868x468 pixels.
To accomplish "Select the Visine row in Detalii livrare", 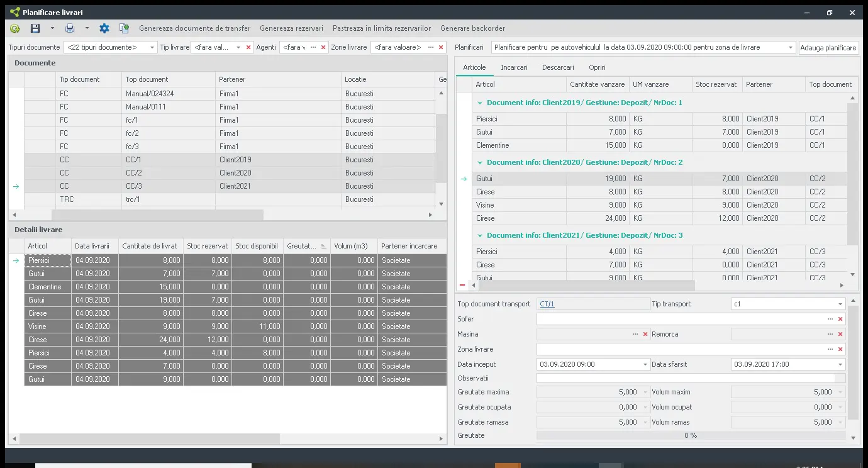I will point(235,326).
